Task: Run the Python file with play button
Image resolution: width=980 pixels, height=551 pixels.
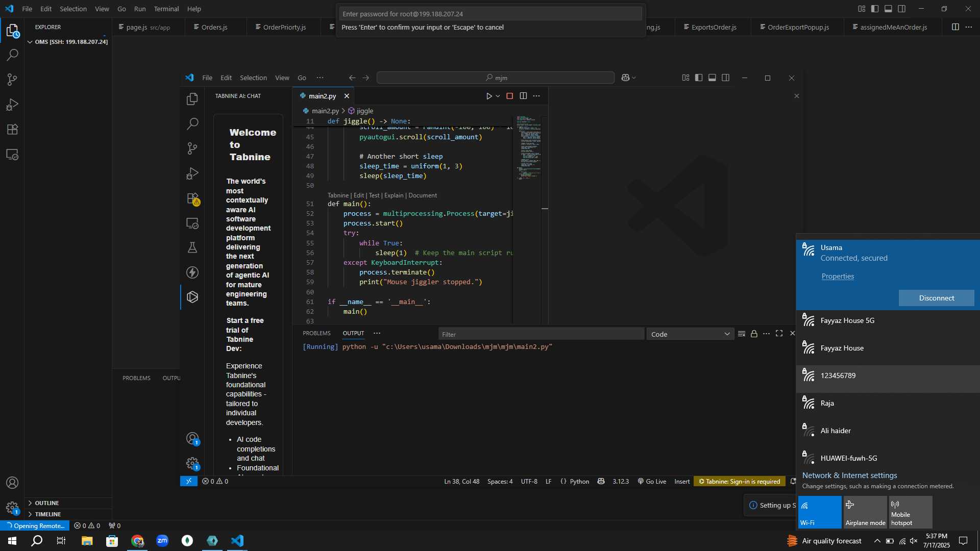Action: coord(488,96)
